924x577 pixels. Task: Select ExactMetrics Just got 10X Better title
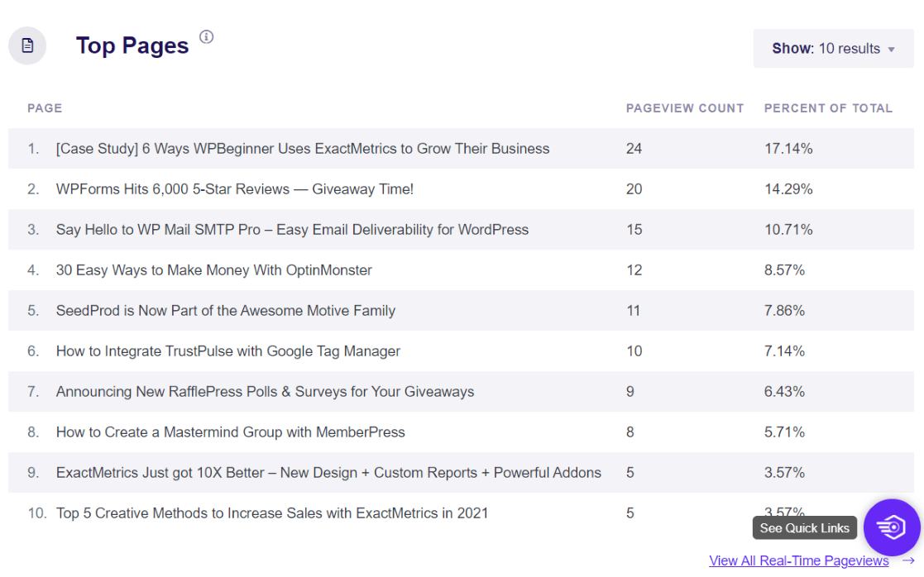(x=328, y=473)
